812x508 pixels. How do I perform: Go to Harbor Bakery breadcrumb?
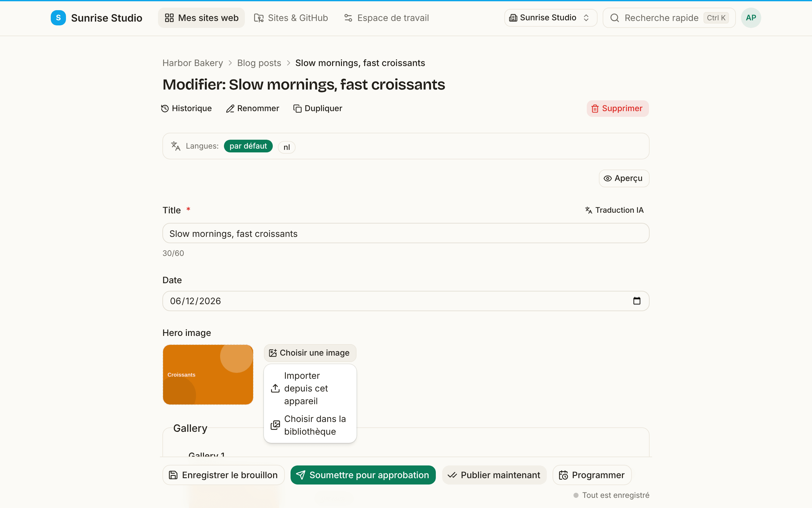tap(193, 63)
